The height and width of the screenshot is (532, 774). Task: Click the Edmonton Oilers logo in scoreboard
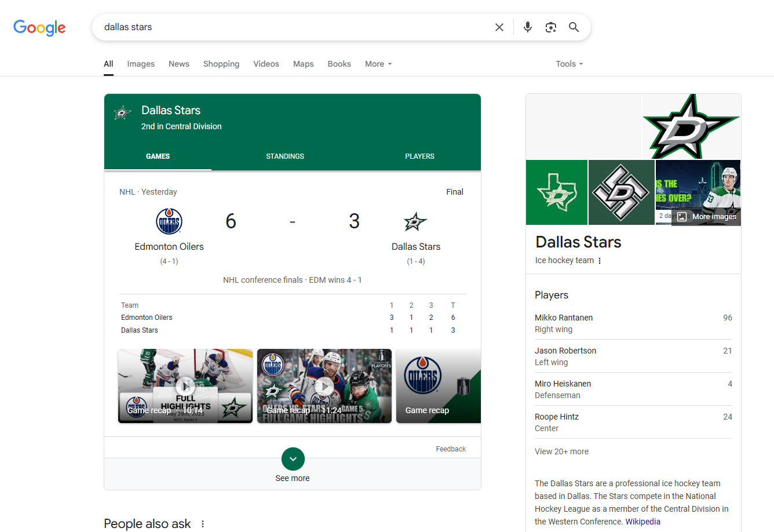point(169,221)
